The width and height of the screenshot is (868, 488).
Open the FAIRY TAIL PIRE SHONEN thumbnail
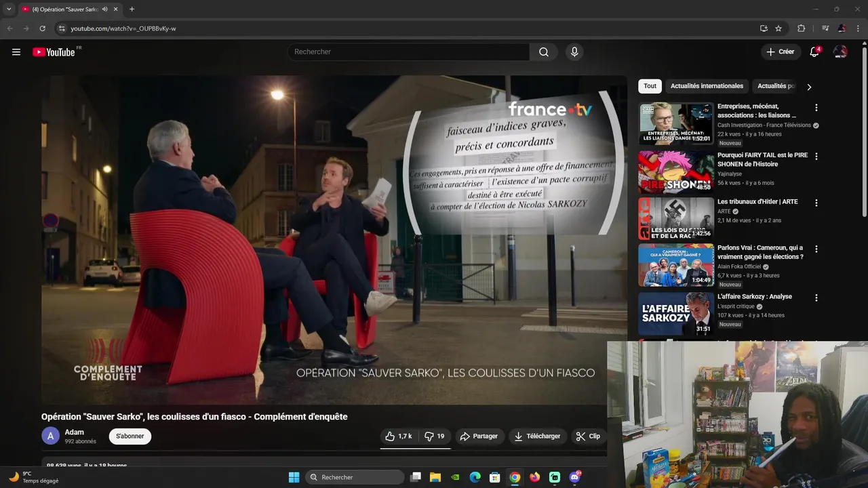pyautogui.click(x=676, y=171)
